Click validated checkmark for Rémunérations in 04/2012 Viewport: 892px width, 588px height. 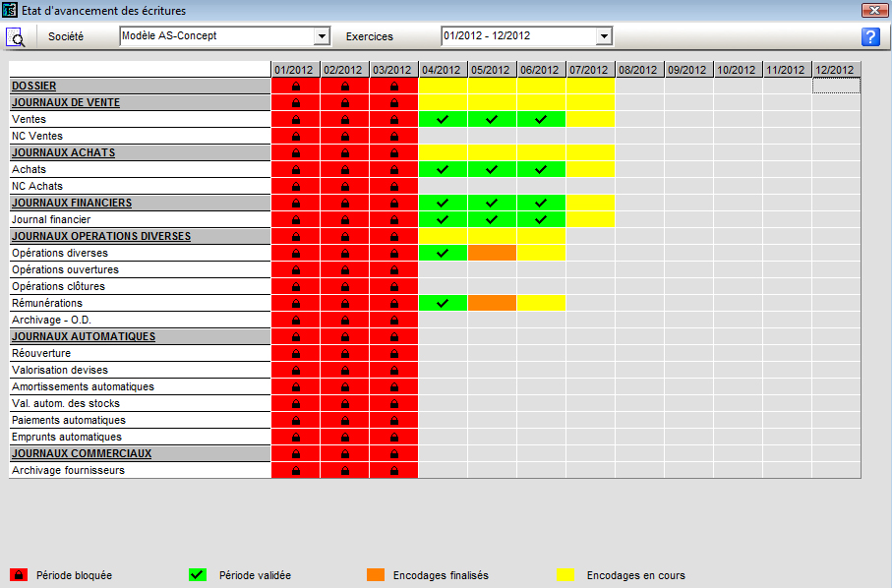[x=442, y=303]
